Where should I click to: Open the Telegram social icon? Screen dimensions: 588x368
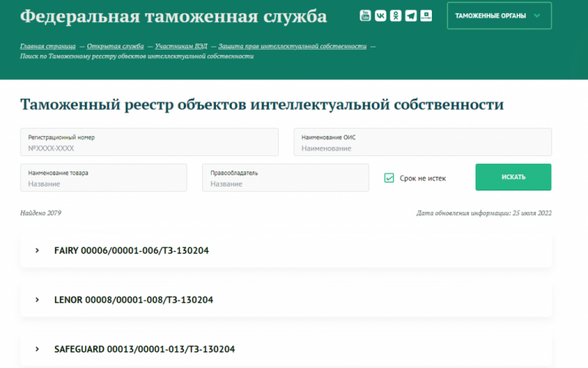coord(410,15)
